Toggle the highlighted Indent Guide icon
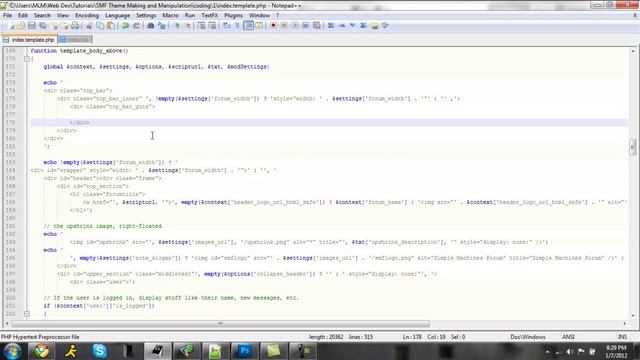This screenshot has width=640, height=360. 248,26
